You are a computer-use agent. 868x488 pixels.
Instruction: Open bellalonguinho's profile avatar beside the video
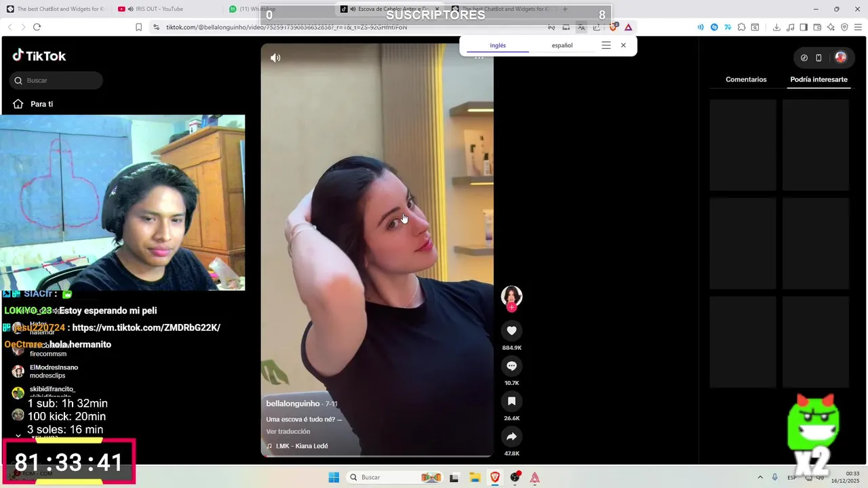(x=511, y=296)
